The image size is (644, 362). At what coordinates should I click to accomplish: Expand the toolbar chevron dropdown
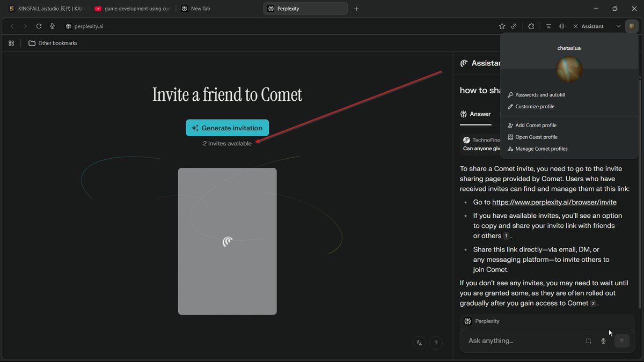click(x=618, y=26)
